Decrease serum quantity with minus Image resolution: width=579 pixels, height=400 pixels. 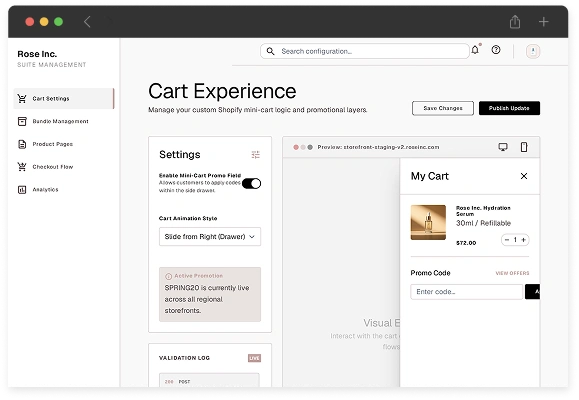pyautogui.click(x=507, y=240)
